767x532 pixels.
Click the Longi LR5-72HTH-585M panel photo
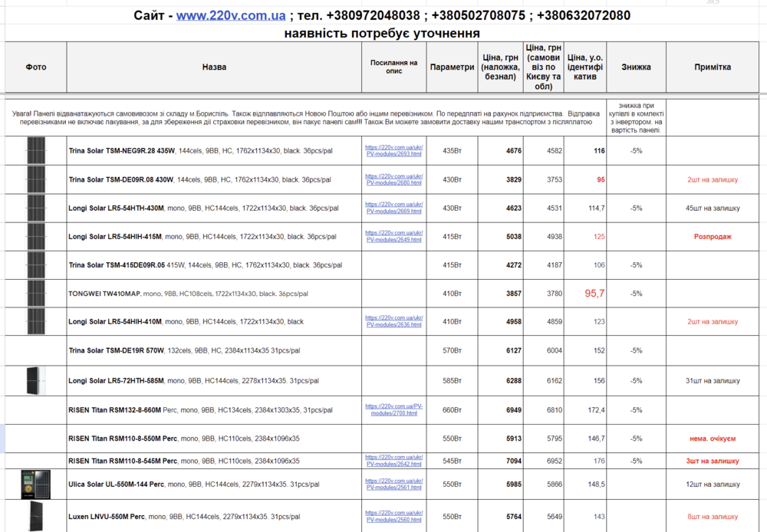coord(36,380)
